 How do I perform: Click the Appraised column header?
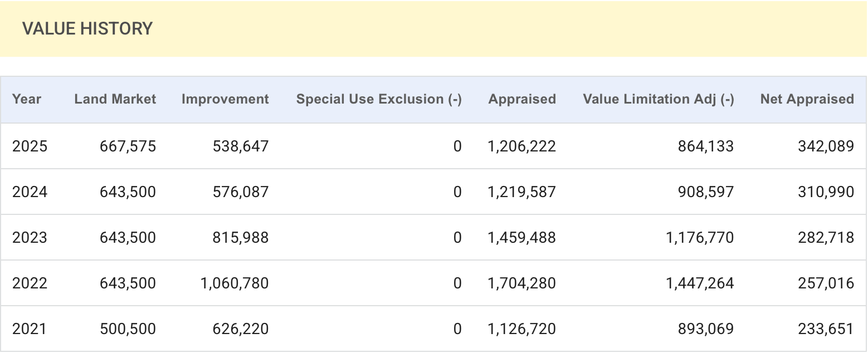[x=522, y=99]
